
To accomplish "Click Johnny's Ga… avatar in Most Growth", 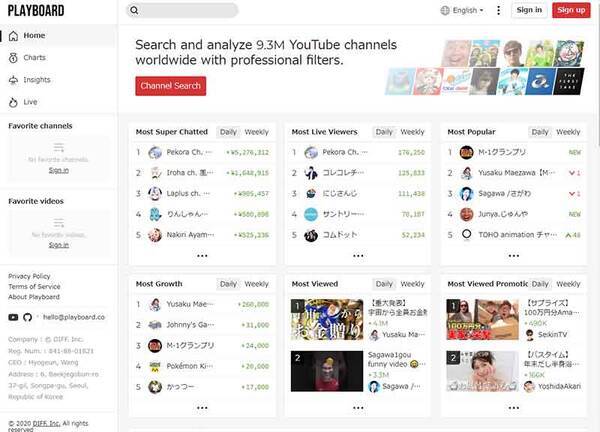I will pos(155,325).
